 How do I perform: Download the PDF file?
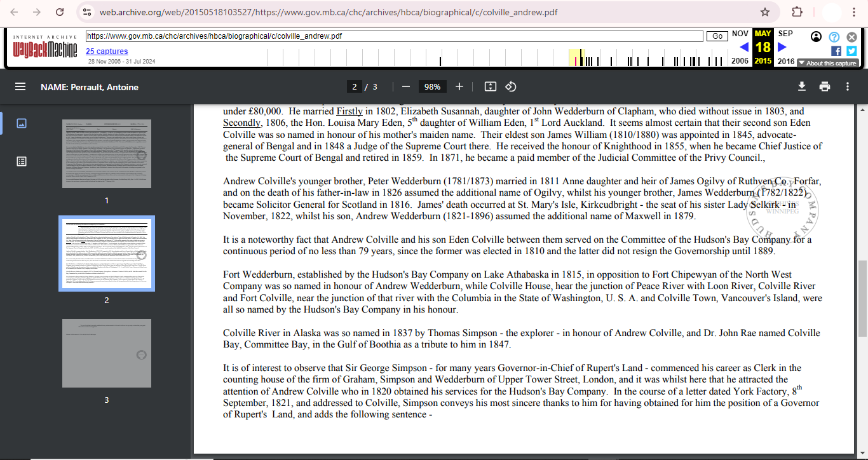pos(802,87)
